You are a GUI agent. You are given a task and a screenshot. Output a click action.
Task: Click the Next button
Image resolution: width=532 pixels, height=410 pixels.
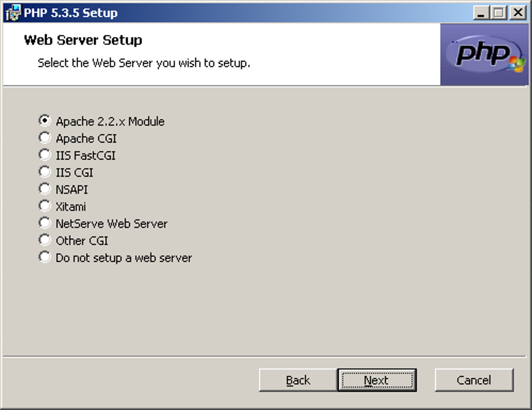tap(377, 380)
